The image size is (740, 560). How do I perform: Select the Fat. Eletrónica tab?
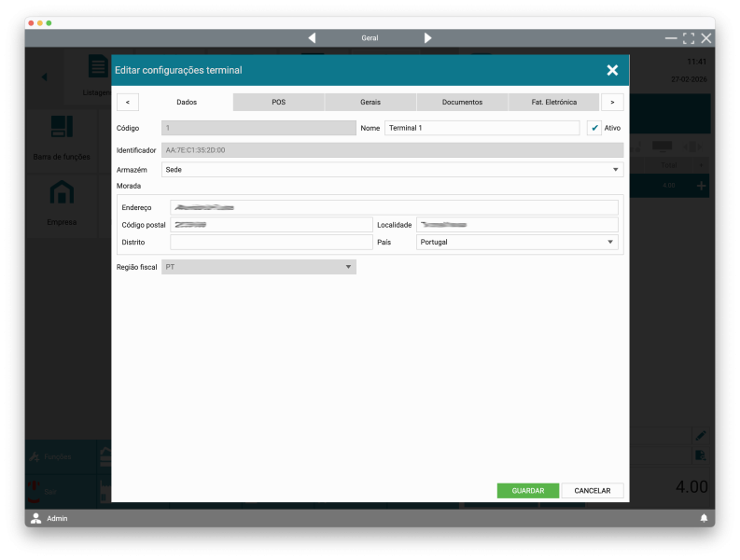click(553, 102)
